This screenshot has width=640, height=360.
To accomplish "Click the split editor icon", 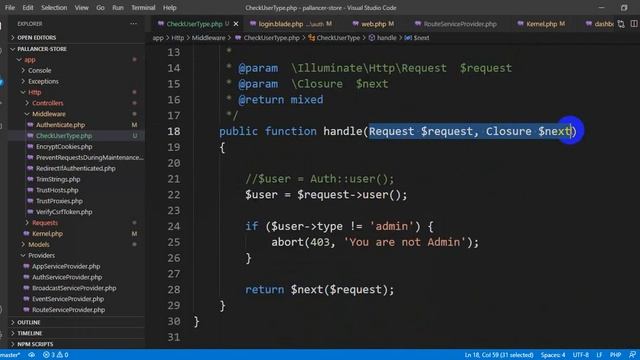I will [x=634, y=24].
